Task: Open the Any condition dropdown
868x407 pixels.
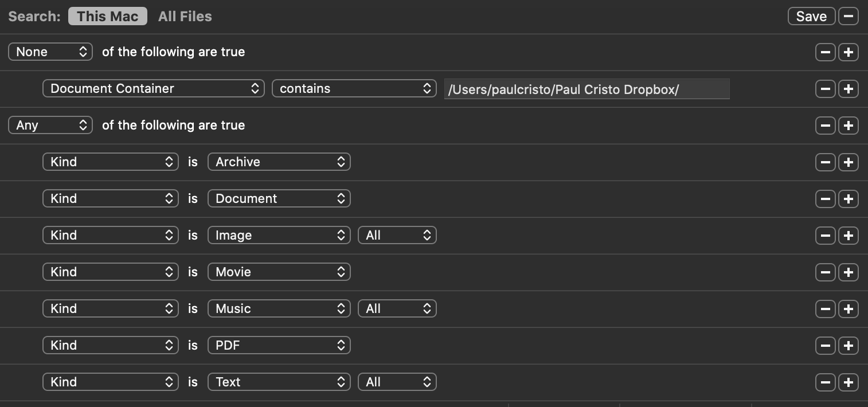Action: coord(50,126)
